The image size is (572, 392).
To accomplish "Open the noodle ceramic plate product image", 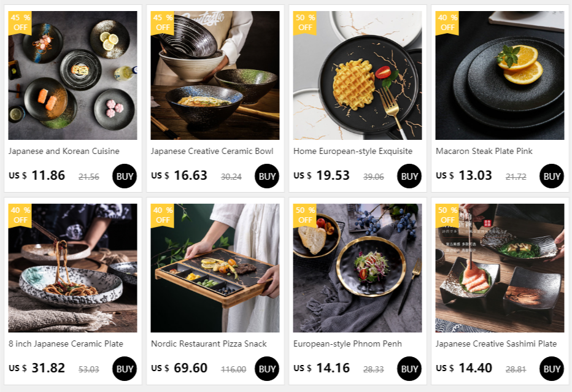I will tap(72, 268).
